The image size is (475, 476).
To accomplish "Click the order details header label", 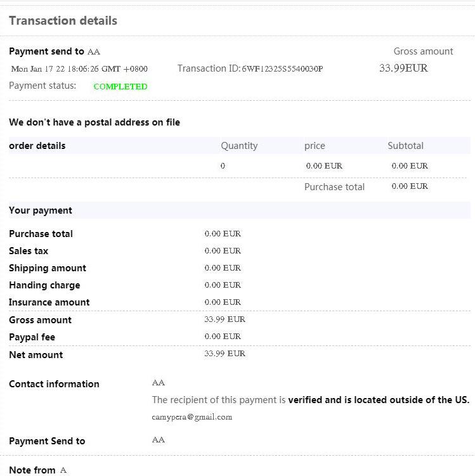I will point(37,146).
